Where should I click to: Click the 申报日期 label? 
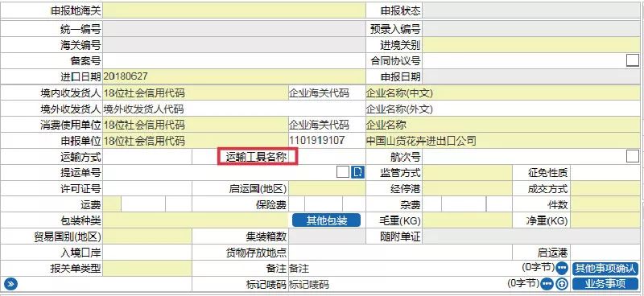[400, 76]
